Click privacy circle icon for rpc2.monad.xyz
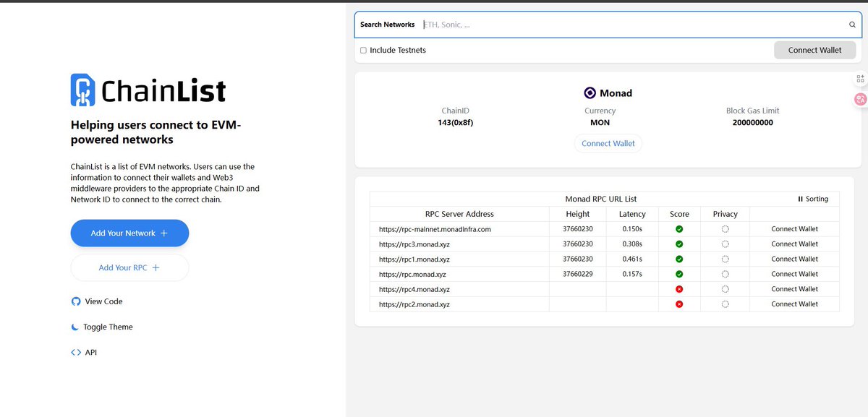 (x=725, y=304)
